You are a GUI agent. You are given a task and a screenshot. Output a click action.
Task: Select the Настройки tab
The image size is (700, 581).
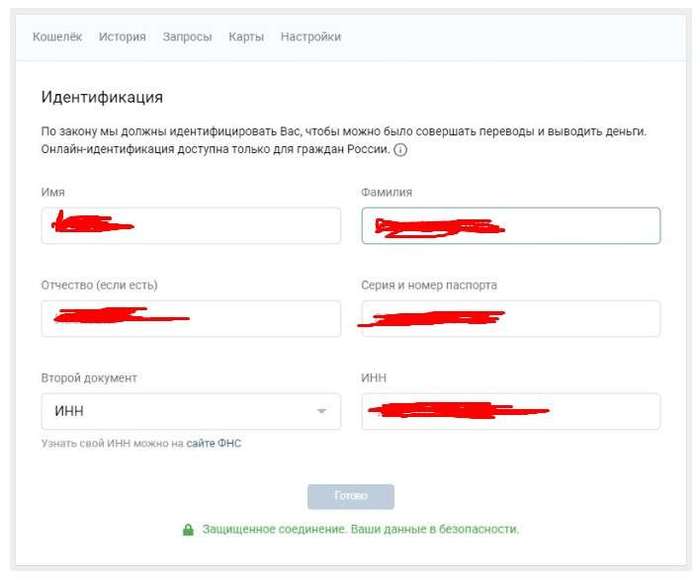point(310,37)
